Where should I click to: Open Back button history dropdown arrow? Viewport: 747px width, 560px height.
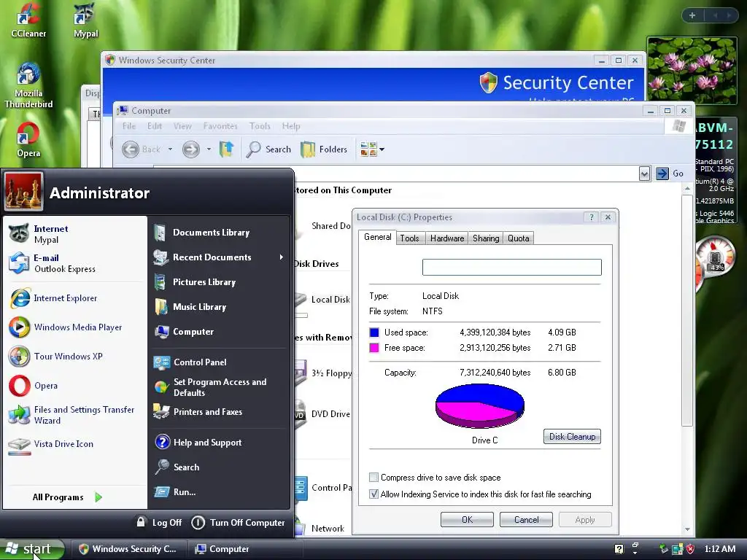pyautogui.click(x=170, y=149)
